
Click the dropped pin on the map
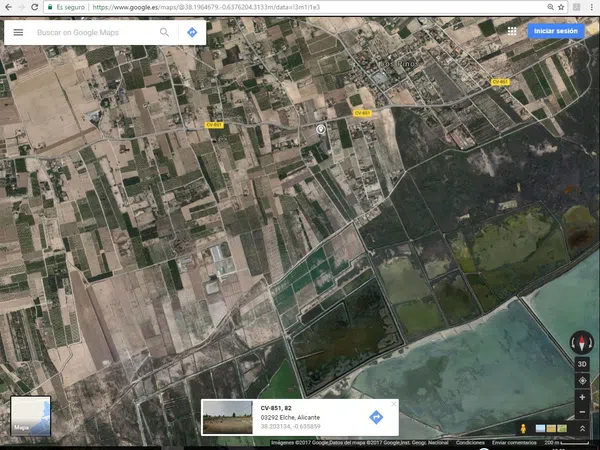pos(321,130)
